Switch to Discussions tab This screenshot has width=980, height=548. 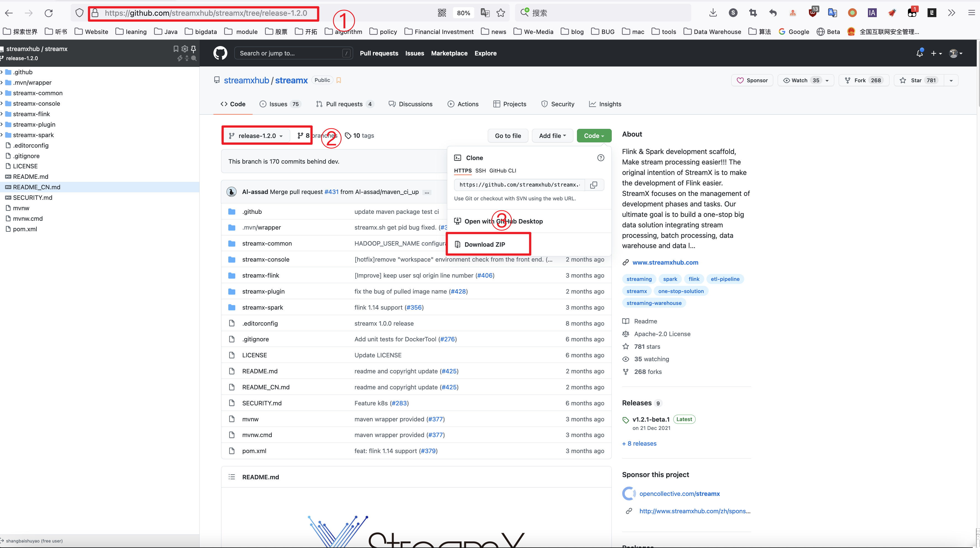[x=410, y=104]
